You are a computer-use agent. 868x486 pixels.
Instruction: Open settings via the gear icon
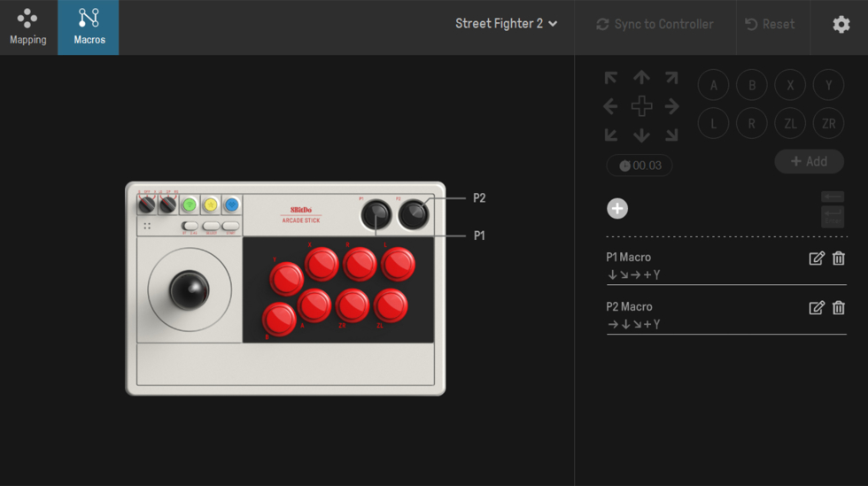pos(841,25)
